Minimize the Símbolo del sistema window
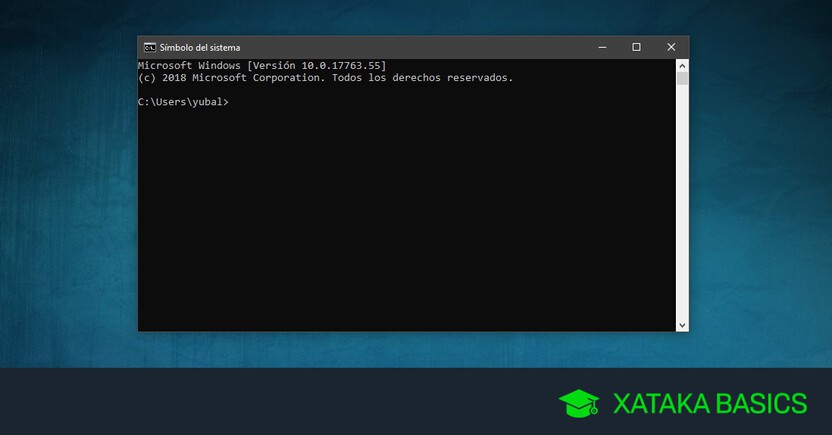Viewport: 832px width, 435px height. pyautogui.click(x=601, y=47)
